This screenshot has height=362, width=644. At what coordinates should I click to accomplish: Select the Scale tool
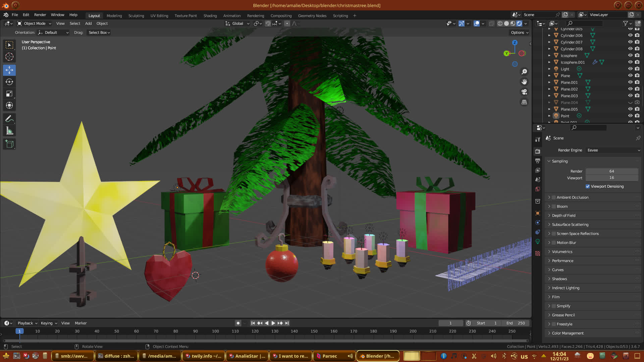(x=9, y=94)
